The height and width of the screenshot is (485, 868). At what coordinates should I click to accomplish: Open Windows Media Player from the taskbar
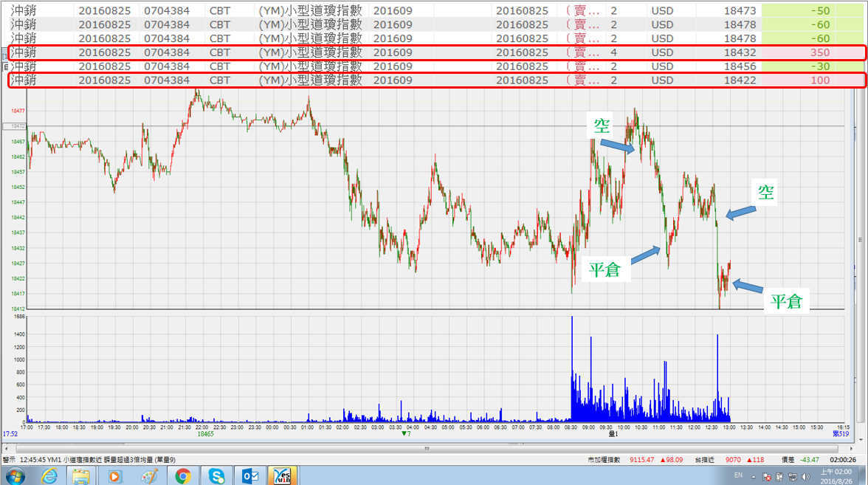point(114,476)
